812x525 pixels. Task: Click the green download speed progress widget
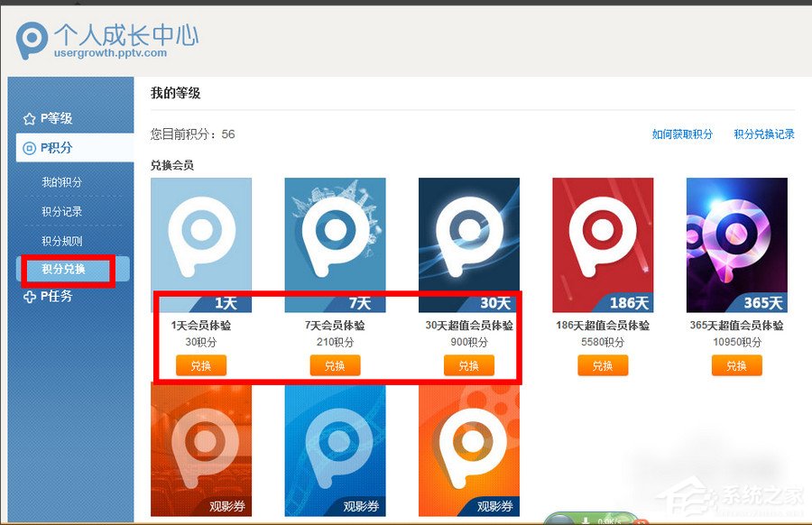(x=604, y=519)
